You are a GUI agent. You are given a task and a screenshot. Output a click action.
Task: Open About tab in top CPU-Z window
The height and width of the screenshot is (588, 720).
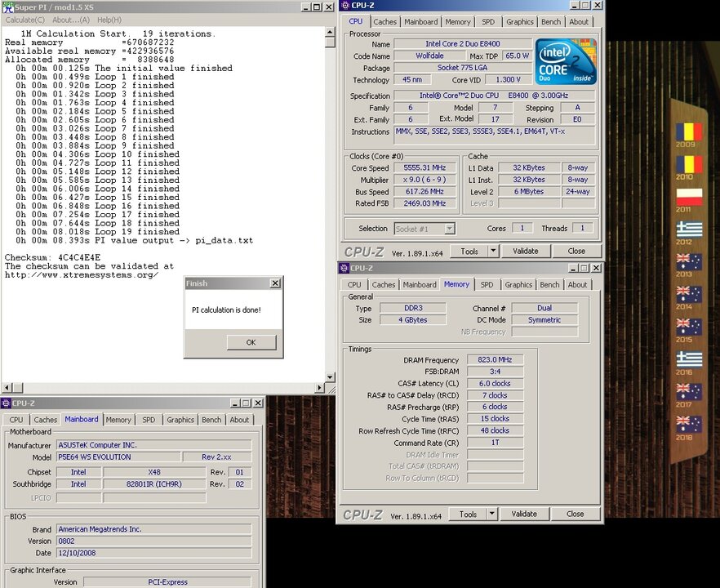point(579,21)
